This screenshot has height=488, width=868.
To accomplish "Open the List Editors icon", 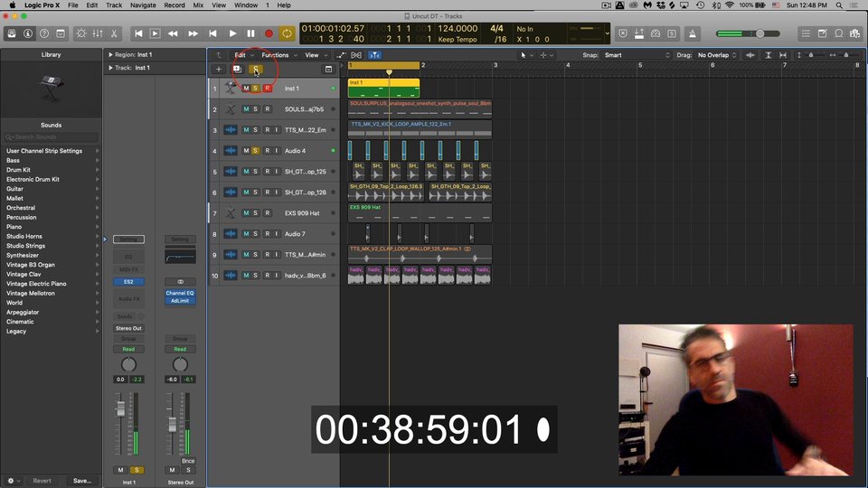I will [806, 33].
